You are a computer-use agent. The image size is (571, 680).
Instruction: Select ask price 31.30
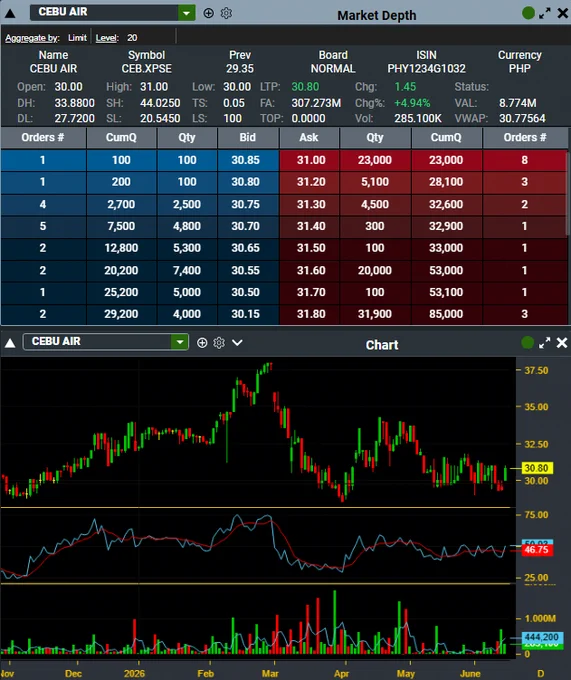tap(311, 204)
